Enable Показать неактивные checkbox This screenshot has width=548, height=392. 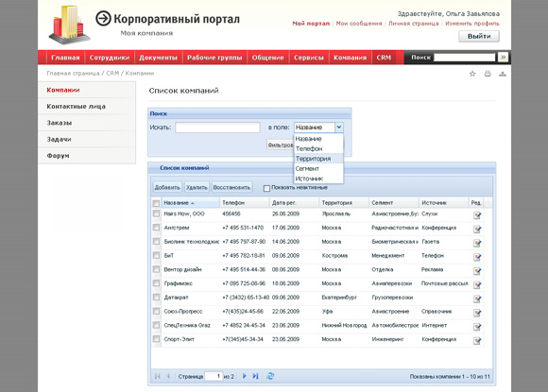(x=266, y=188)
